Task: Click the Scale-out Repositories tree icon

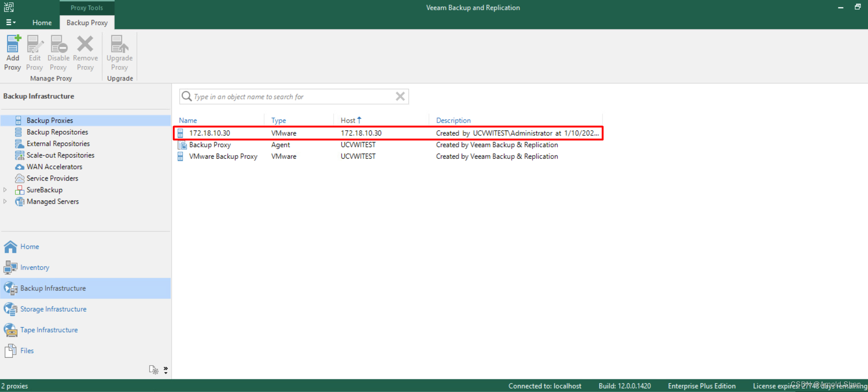Action: tap(19, 155)
